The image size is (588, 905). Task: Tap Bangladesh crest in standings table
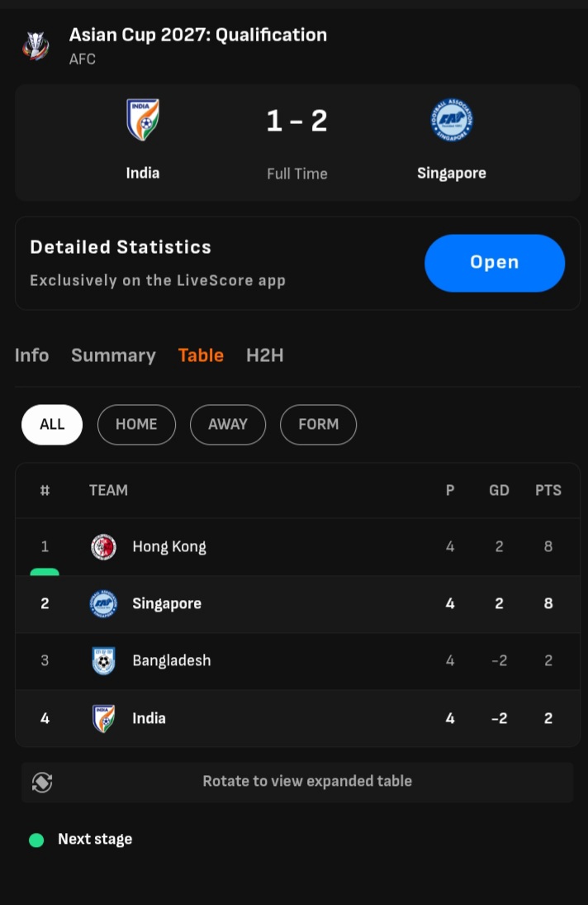[x=103, y=660]
